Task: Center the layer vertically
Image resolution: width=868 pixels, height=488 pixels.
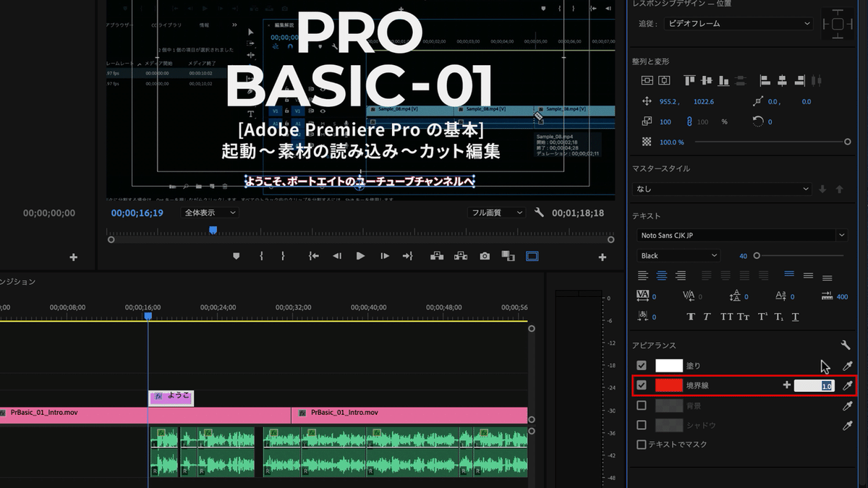Action: point(647,81)
